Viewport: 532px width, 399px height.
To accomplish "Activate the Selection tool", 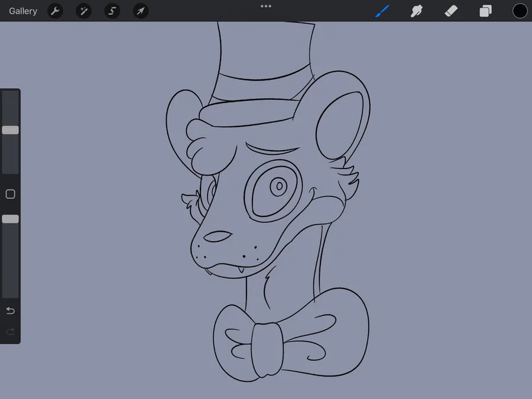I will [x=112, y=11].
